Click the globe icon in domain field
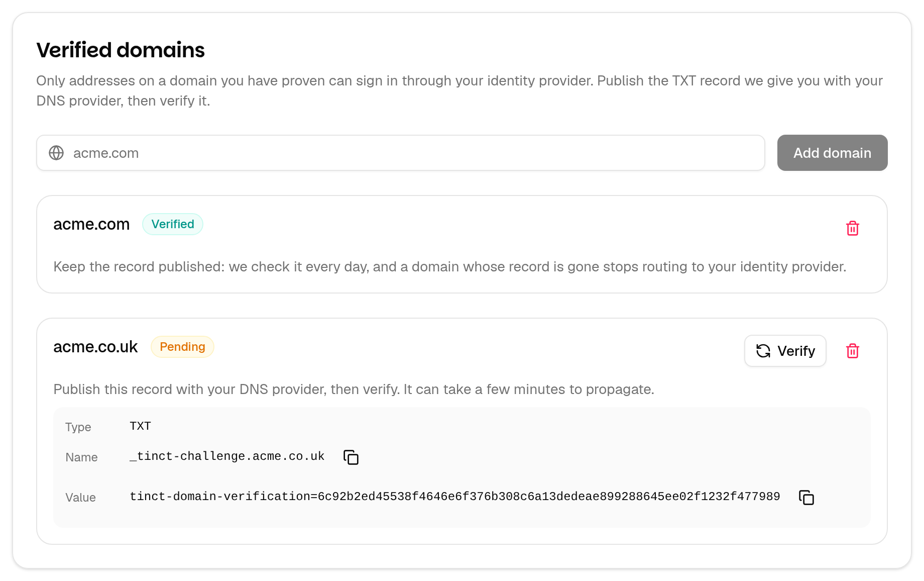The width and height of the screenshot is (924, 581). (x=56, y=153)
